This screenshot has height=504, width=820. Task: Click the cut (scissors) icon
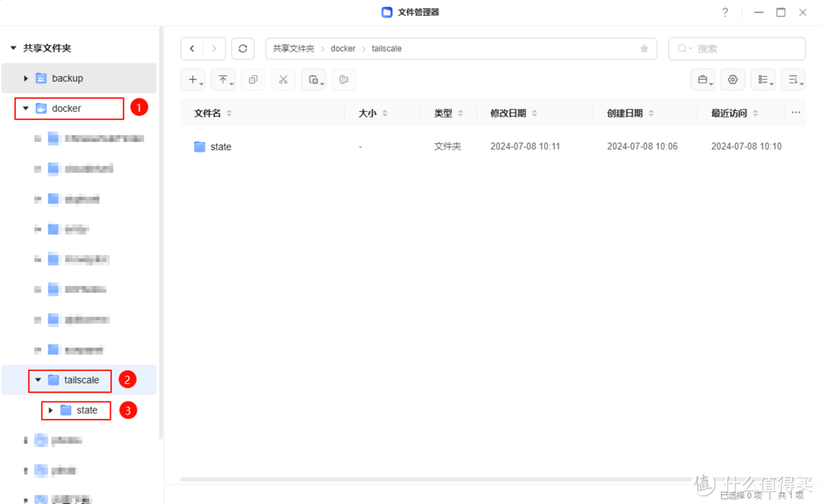[x=283, y=79]
